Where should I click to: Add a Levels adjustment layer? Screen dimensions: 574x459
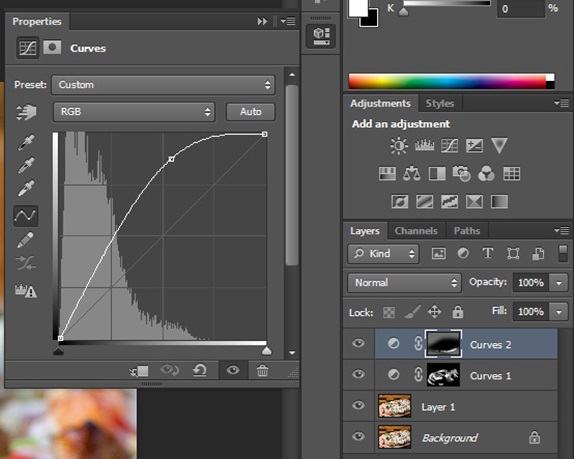424,146
